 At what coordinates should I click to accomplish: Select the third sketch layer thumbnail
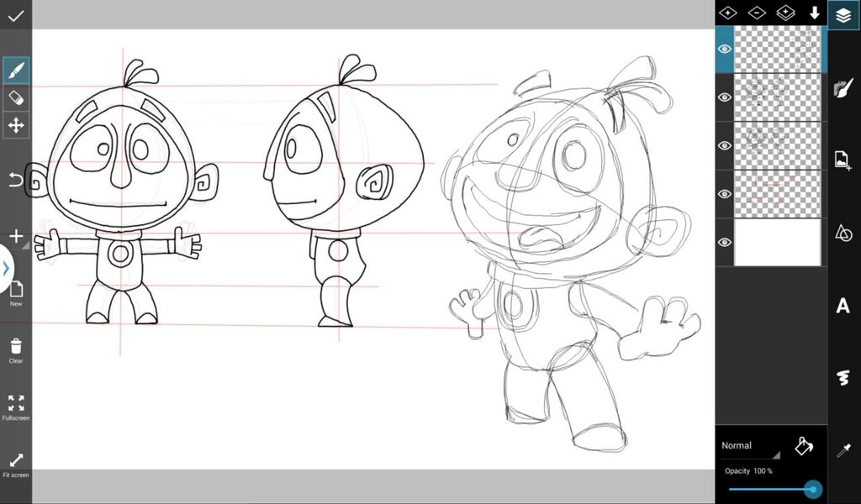pos(778,145)
